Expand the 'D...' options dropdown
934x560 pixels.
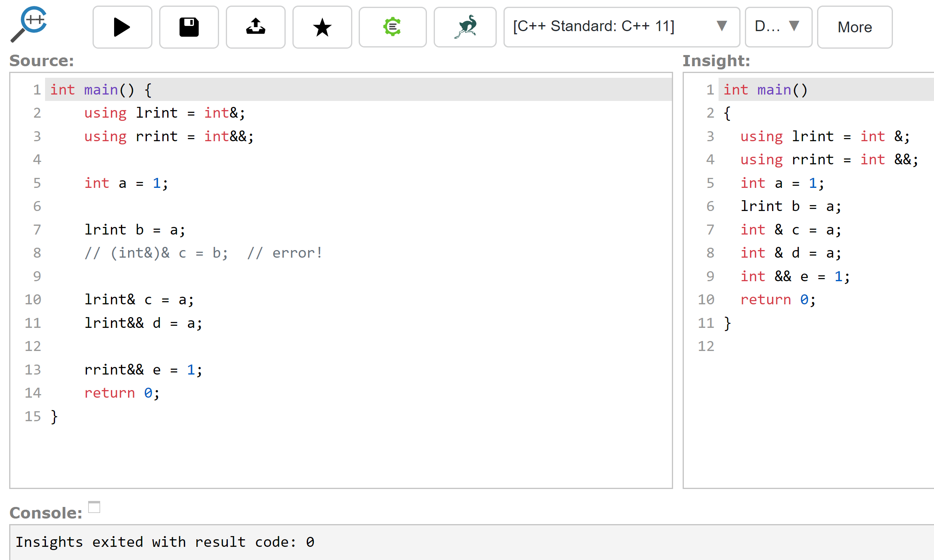(778, 26)
